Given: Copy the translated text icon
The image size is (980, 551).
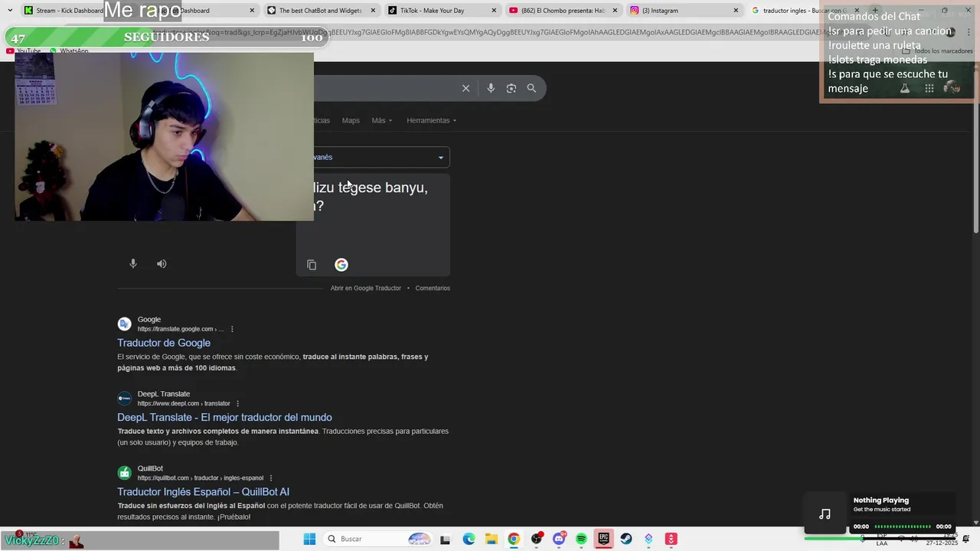Looking at the screenshot, I should click(312, 265).
